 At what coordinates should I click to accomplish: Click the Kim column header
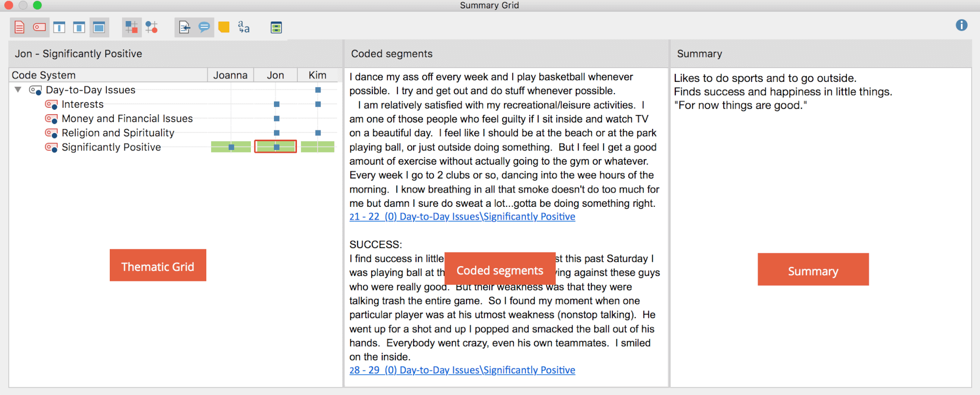[x=318, y=75]
